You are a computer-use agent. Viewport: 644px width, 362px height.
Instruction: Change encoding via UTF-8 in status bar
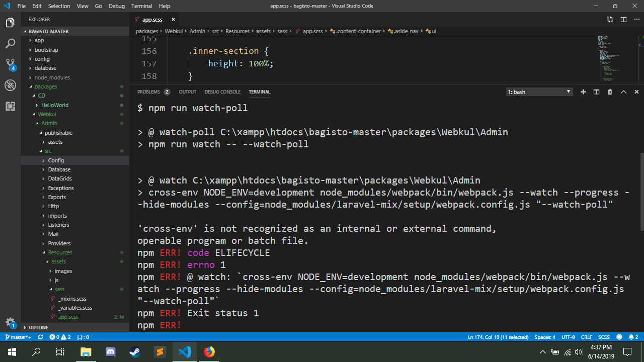[568, 337]
